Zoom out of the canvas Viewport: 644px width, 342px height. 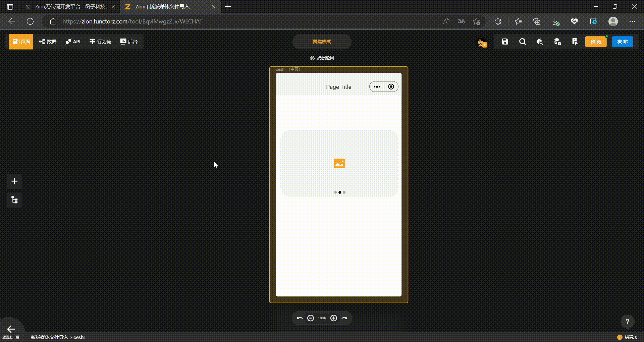pyautogui.click(x=311, y=318)
